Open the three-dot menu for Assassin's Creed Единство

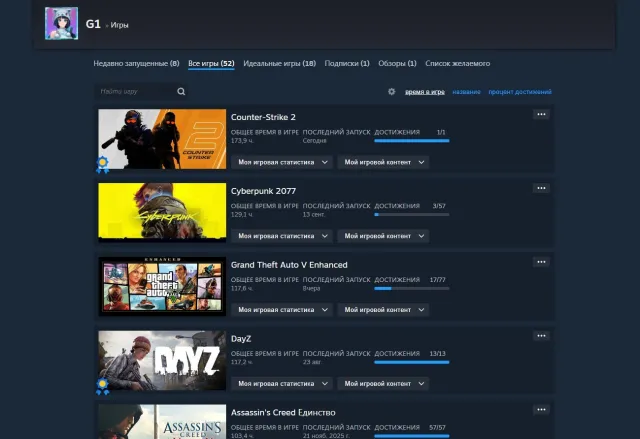(541, 410)
